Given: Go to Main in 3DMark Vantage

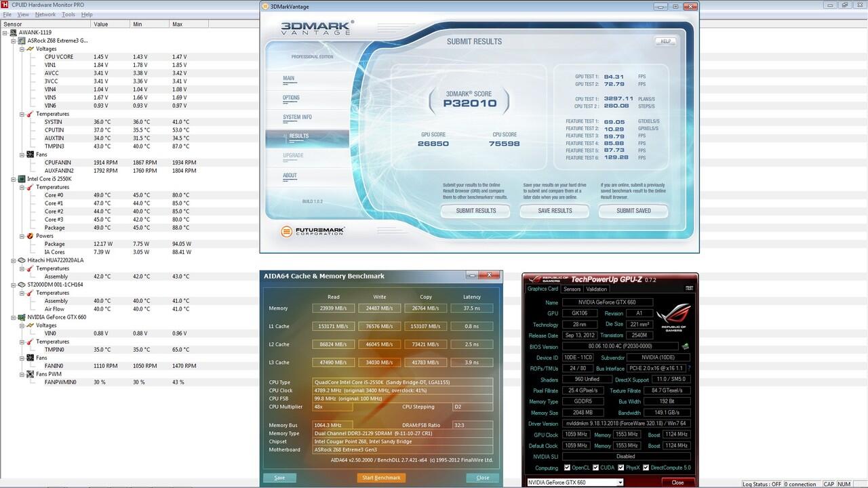Looking at the screenshot, I should point(289,78).
